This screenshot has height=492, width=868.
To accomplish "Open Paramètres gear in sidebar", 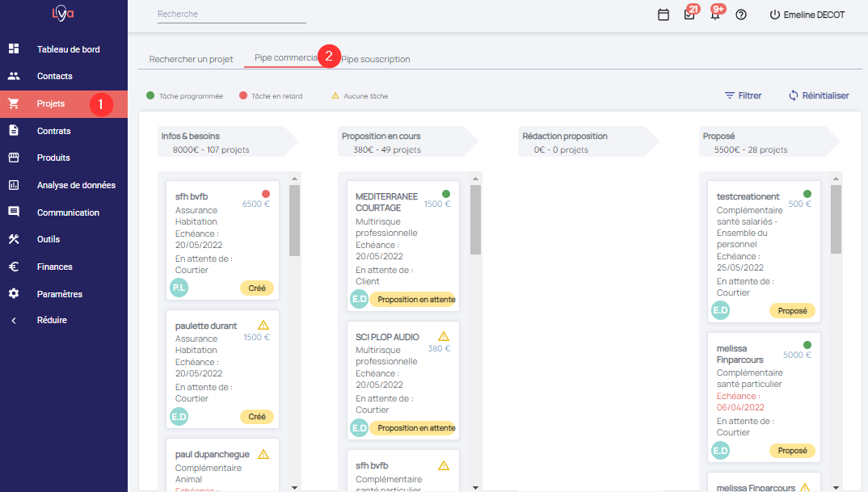I will [x=59, y=294].
